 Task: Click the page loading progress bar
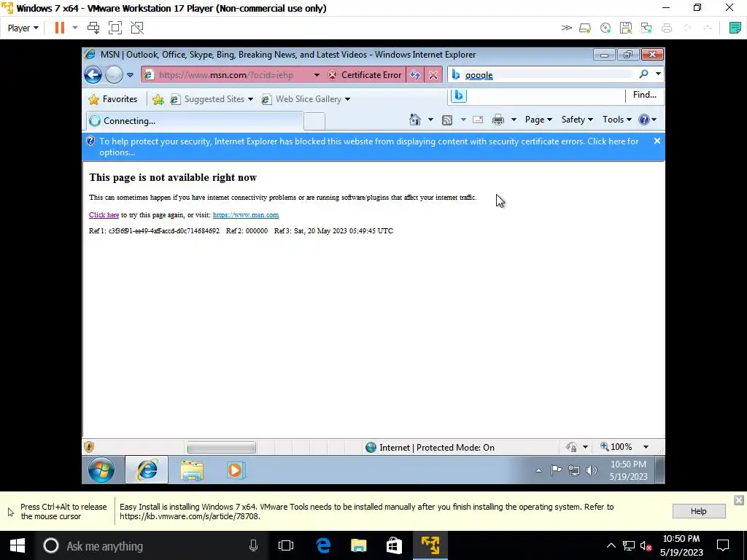[x=222, y=448]
